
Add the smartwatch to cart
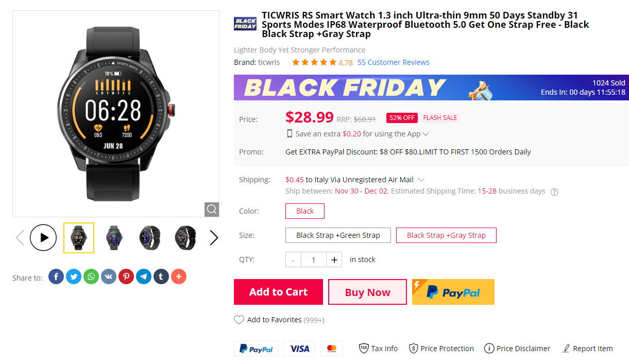click(278, 292)
